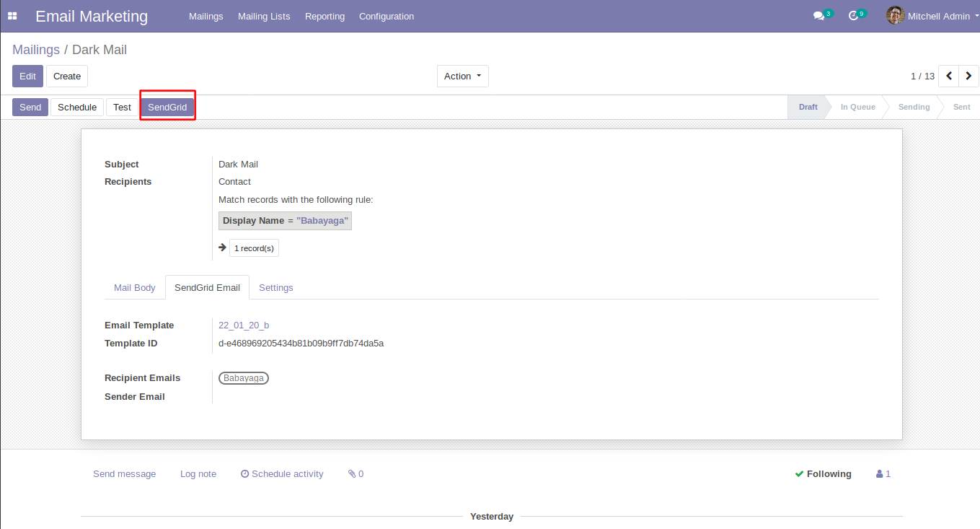Open Mitchell Admin user menu
This screenshot has height=529, width=980.
point(933,16)
